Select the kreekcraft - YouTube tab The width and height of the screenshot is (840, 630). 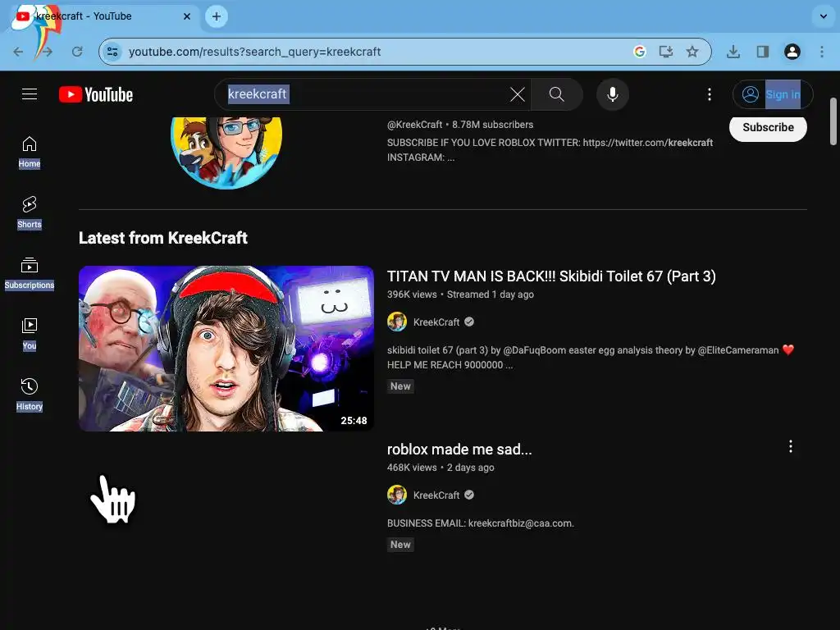[102, 16]
